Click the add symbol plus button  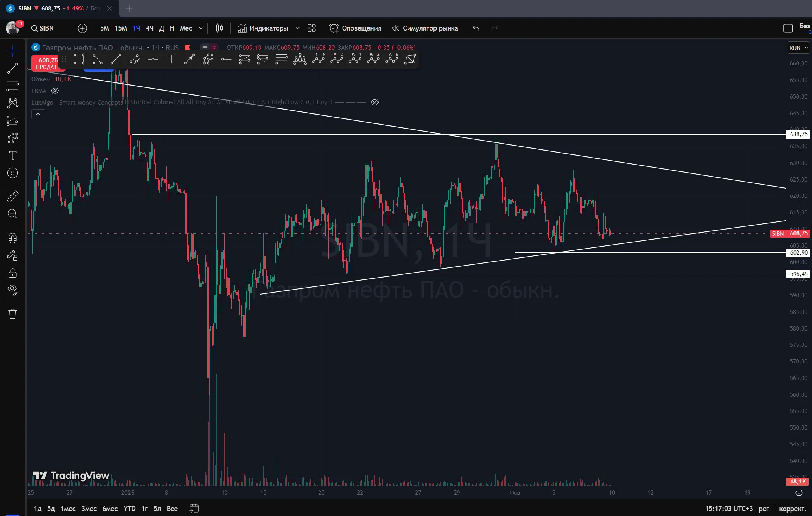pyautogui.click(x=82, y=28)
